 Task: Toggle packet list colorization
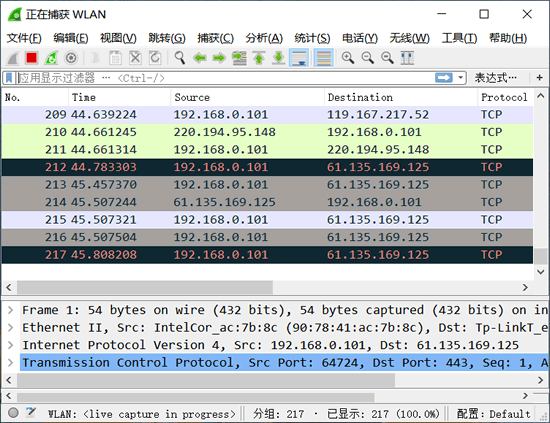323,58
